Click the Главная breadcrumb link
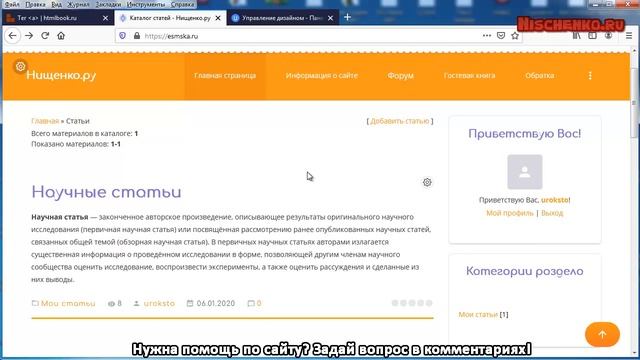This screenshot has height=360, width=640. point(45,121)
